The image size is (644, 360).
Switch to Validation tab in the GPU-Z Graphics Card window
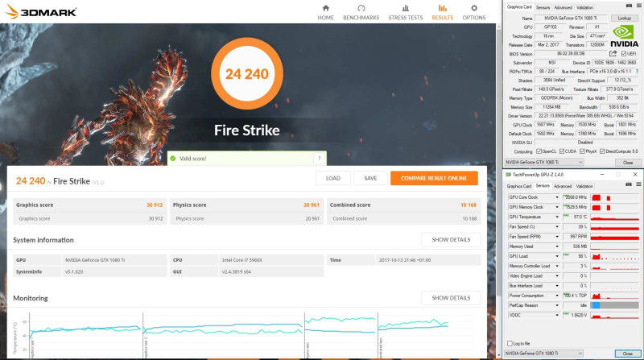click(x=584, y=7)
